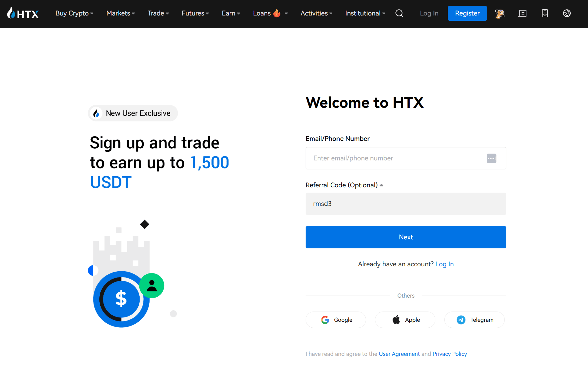Open the rewards trophy icon
Viewport: 588px width, 371px height.
[499, 13]
